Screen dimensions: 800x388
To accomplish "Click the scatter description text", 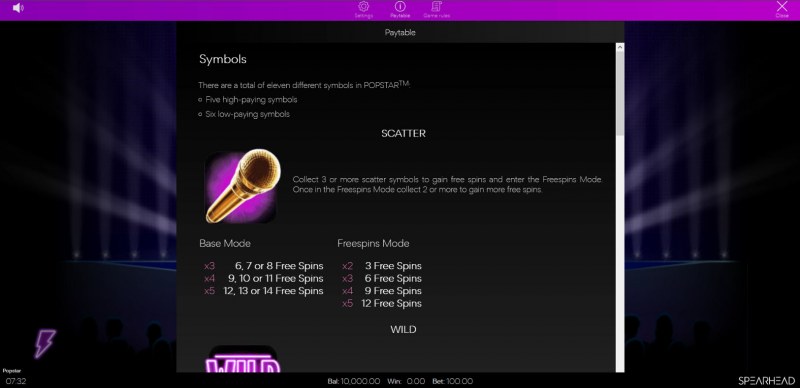I will (447, 184).
